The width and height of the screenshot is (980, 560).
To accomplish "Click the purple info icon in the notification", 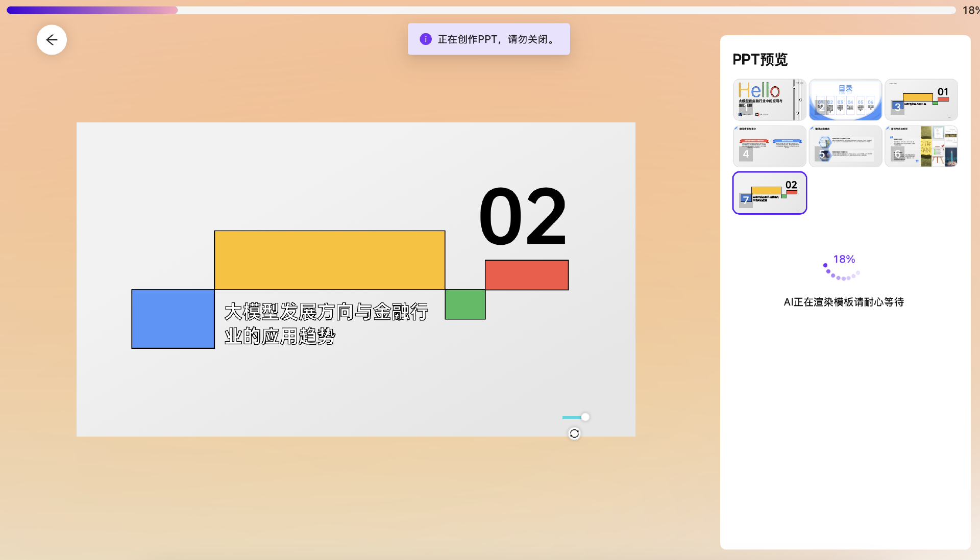I will coord(426,39).
